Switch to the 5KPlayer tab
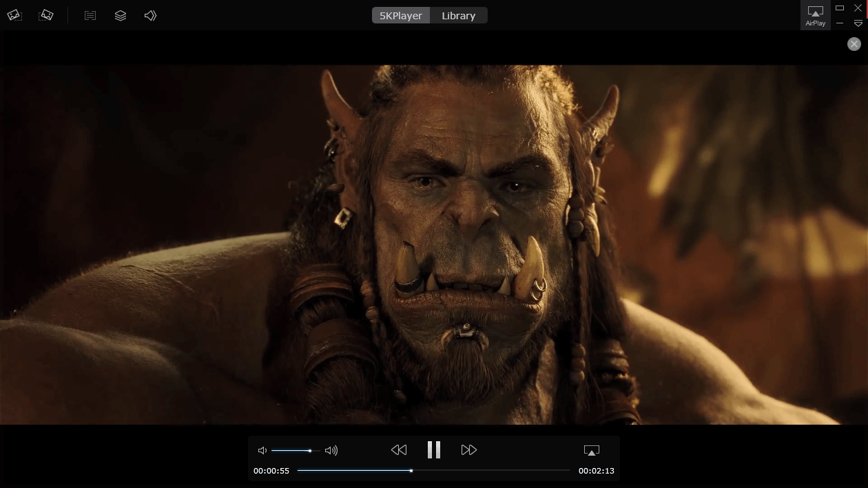 tap(401, 15)
